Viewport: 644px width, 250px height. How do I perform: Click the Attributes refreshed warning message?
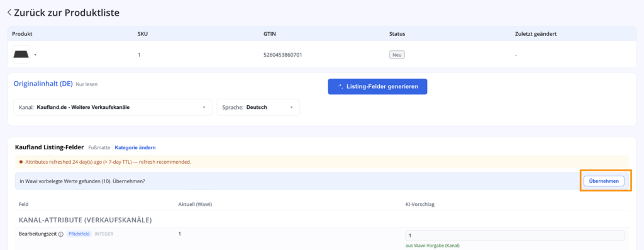pos(108,162)
